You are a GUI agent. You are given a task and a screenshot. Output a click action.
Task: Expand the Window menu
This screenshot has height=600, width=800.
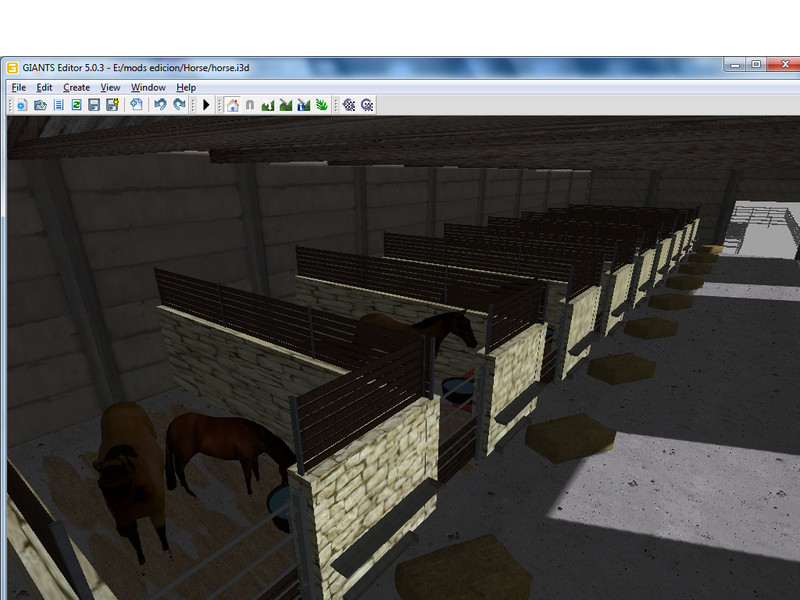pyautogui.click(x=148, y=87)
